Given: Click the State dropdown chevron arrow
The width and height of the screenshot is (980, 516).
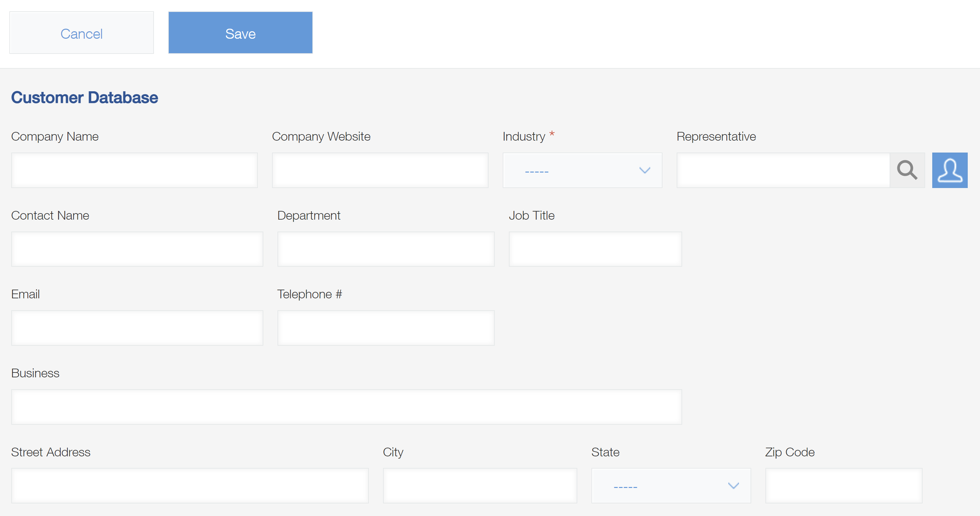Looking at the screenshot, I should (x=733, y=486).
